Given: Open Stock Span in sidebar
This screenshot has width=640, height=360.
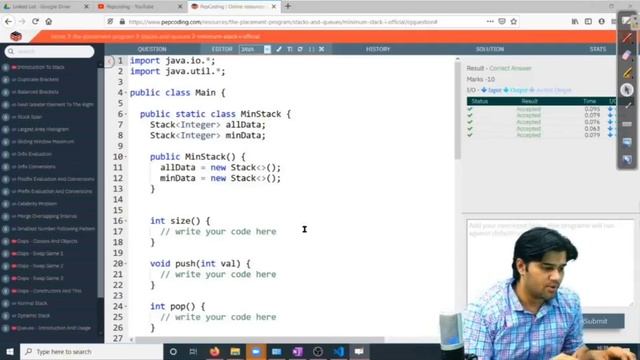Looking at the screenshot, I should coord(30,117).
